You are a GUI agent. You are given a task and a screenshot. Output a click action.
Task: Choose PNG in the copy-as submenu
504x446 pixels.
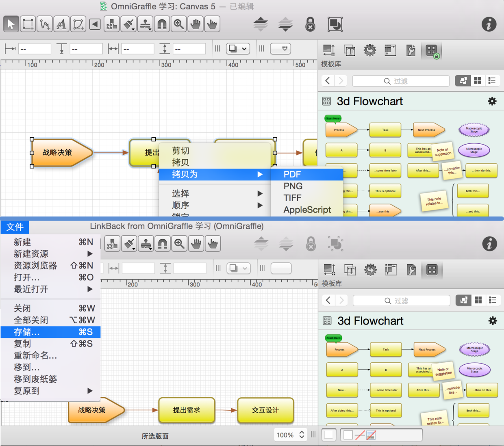point(307,186)
